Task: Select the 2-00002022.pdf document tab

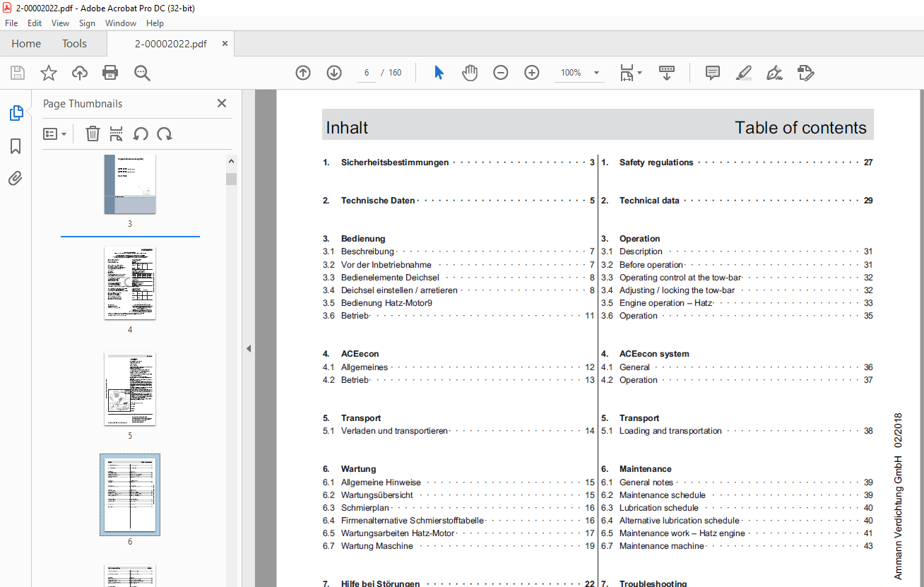Action: [x=171, y=44]
